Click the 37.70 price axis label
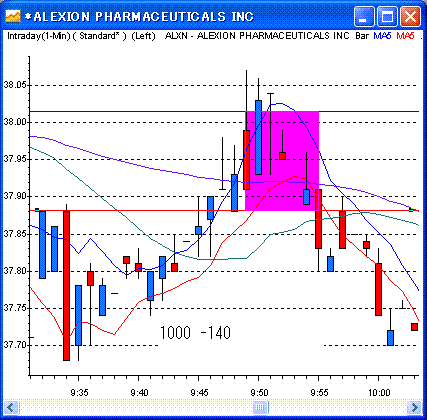 click(x=15, y=345)
